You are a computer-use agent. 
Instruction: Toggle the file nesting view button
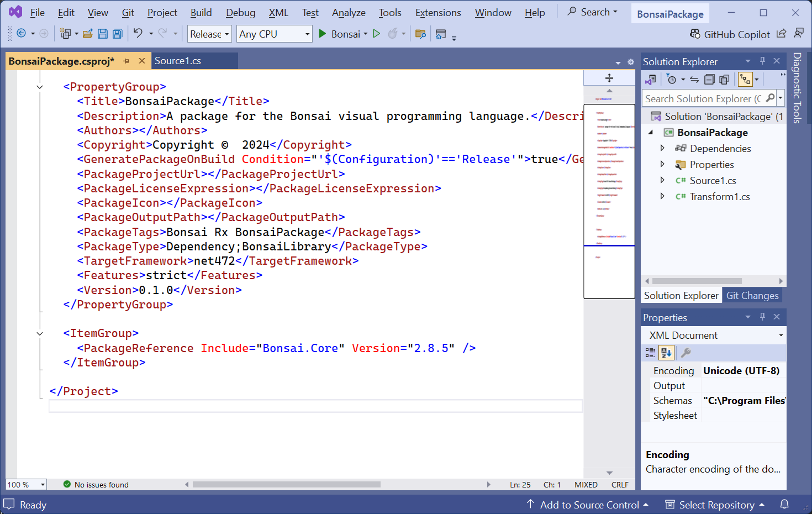[745, 80]
